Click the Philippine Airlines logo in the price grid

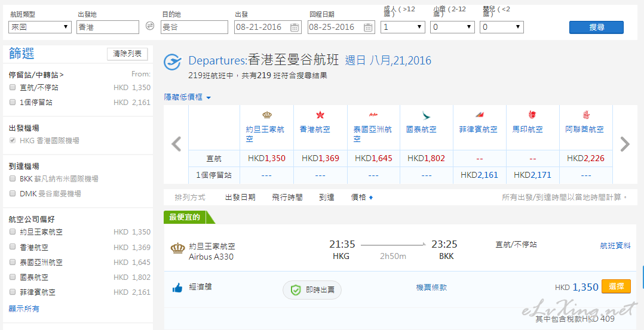point(479,115)
